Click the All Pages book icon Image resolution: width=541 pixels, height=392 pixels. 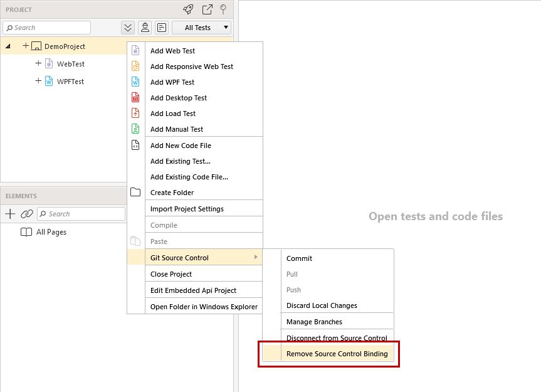(26, 232)
